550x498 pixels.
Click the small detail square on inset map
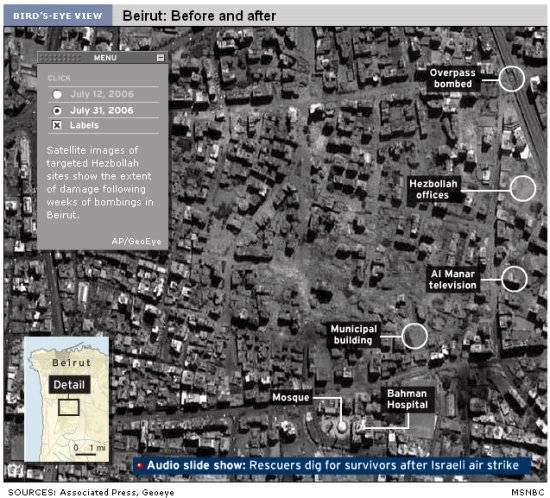(69, 408)
